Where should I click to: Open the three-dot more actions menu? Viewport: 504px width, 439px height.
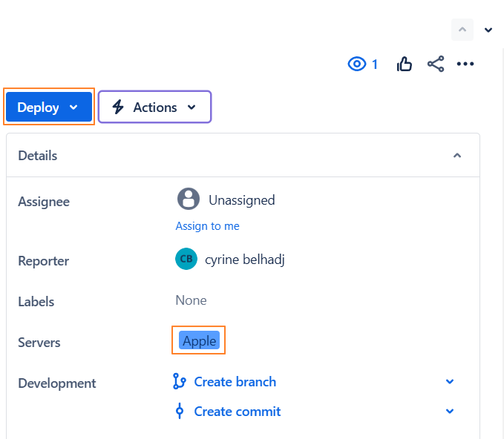[x=465, y=65]
